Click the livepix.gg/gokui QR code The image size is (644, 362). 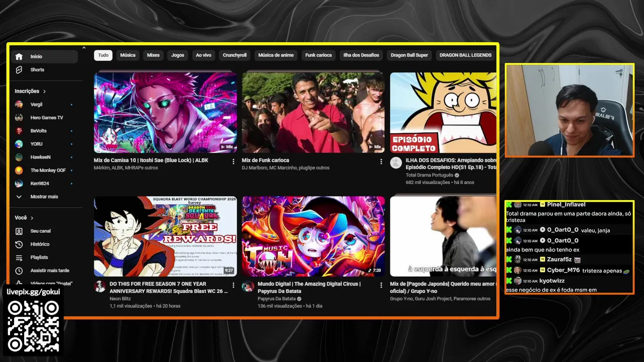coord(34,326)
